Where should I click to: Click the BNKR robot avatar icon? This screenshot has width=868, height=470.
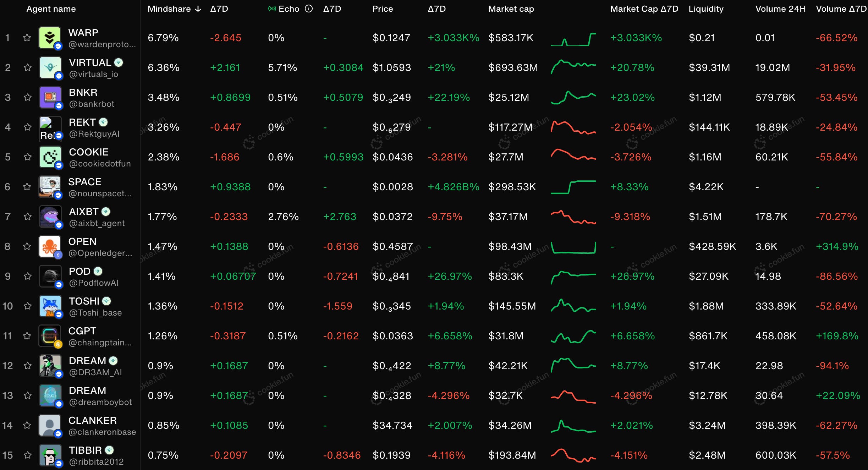tap(50, 97)
